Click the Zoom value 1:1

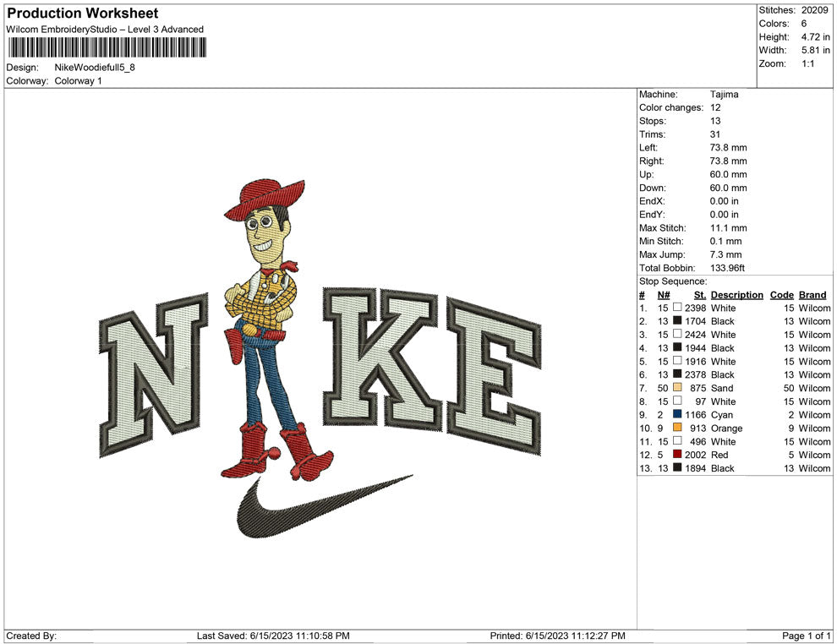tap(807, 63)
